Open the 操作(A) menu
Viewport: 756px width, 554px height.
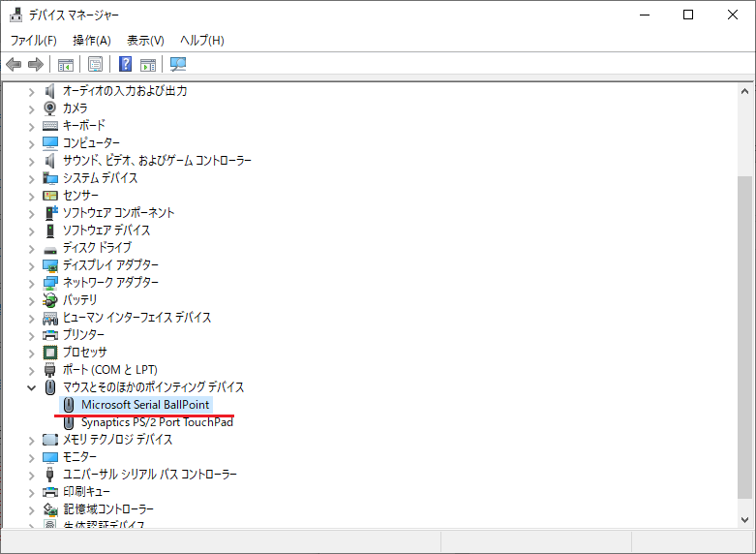pyautogui.click(x=92, y=40)
